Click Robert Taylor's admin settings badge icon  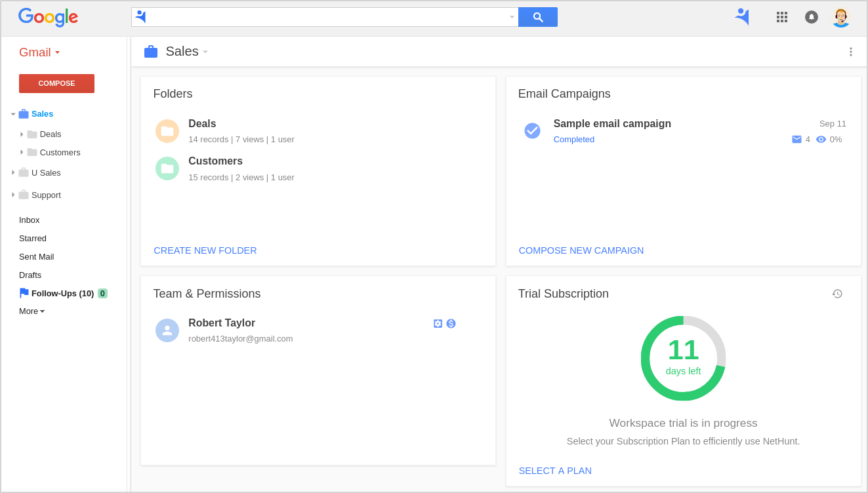[438, 324]
